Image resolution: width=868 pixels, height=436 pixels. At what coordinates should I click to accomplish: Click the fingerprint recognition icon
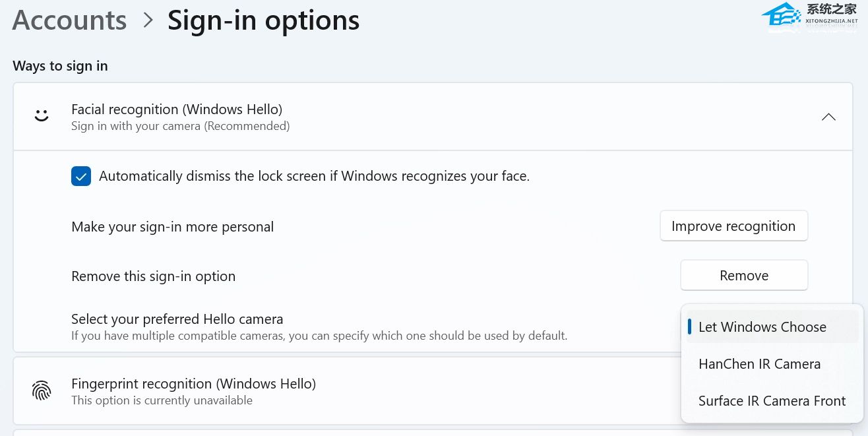click(42, 390)
